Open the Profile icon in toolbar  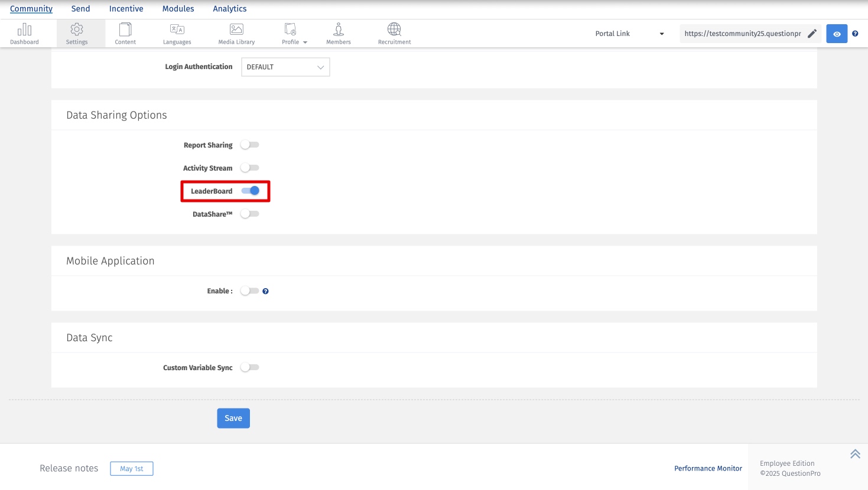click(290, 30)
